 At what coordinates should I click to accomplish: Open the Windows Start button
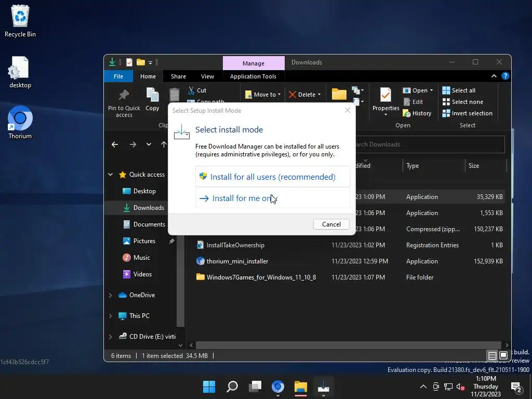(209, 387)
